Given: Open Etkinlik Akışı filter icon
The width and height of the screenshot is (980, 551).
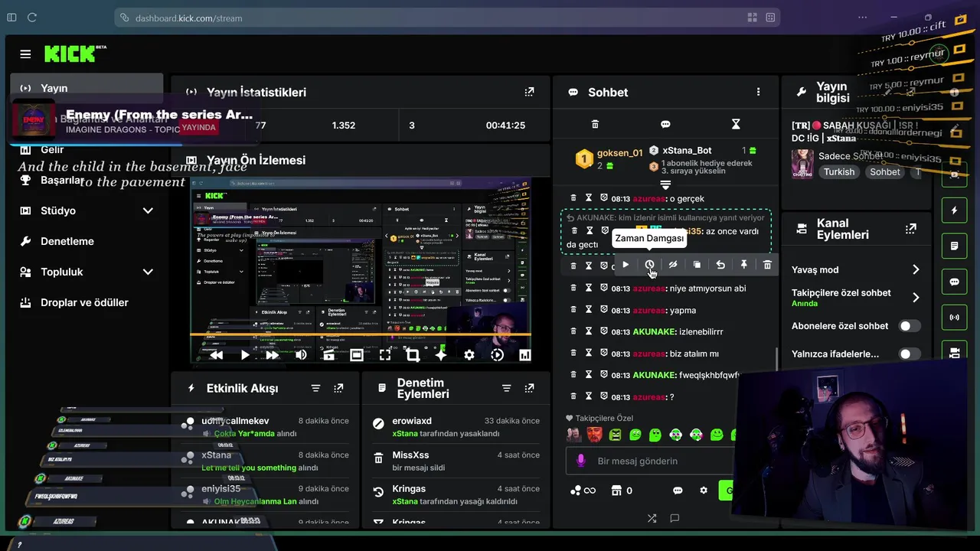Looking at the screenshot, I should (x=315, y=389).
